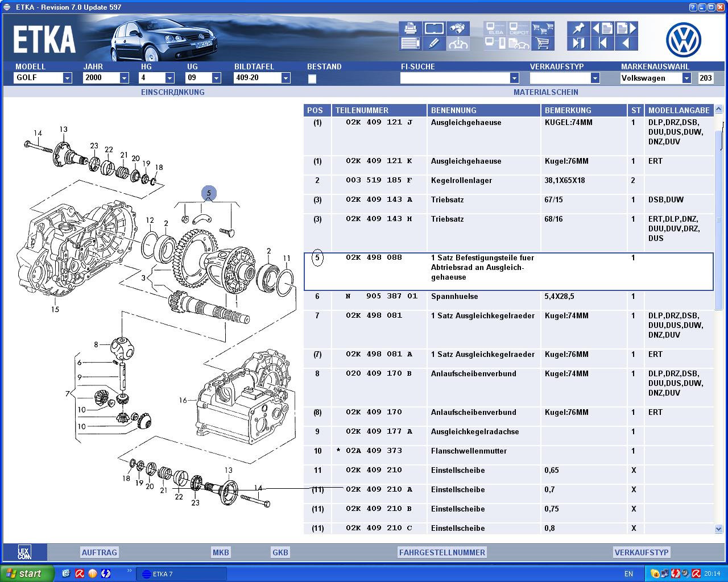The height and width of the screenshot is (582, 728).
Task: Open the binoculars search tool
Action: click(x=458, y=28)
